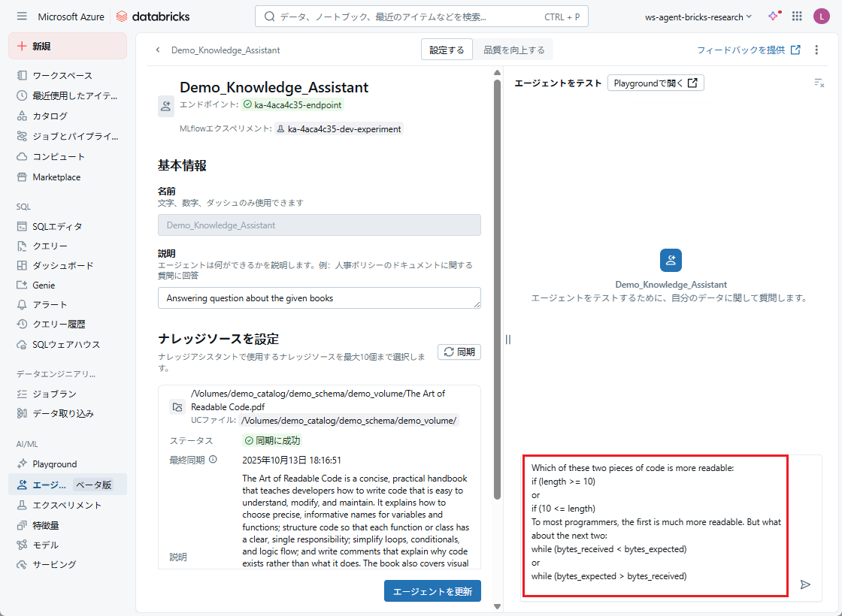842x616 pixels.
Task: Click the 2025年10月13日 18:16:51 timestamp
Action: [x=292, y=460]
